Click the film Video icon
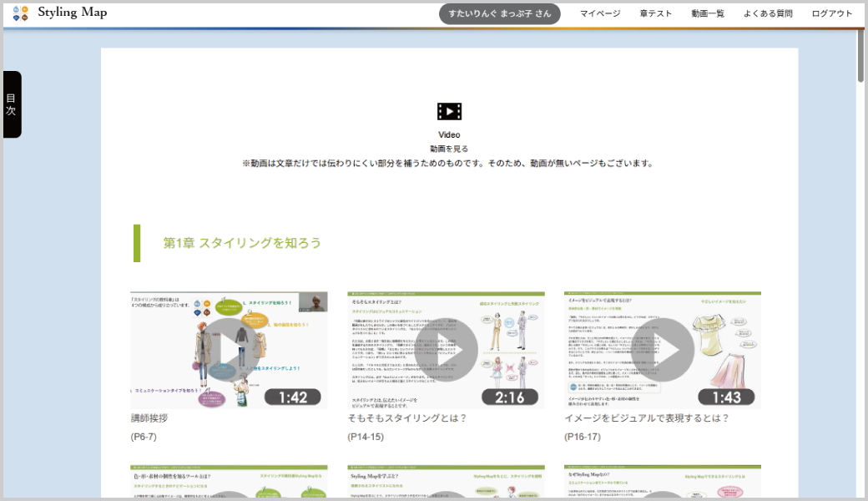868x501 pixels. pyautogui.click(x=449, y=111)
